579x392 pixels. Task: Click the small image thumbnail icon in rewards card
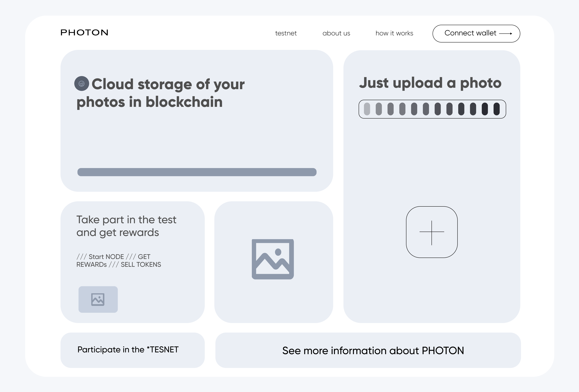pyautogui.click(x=98, y=299)
